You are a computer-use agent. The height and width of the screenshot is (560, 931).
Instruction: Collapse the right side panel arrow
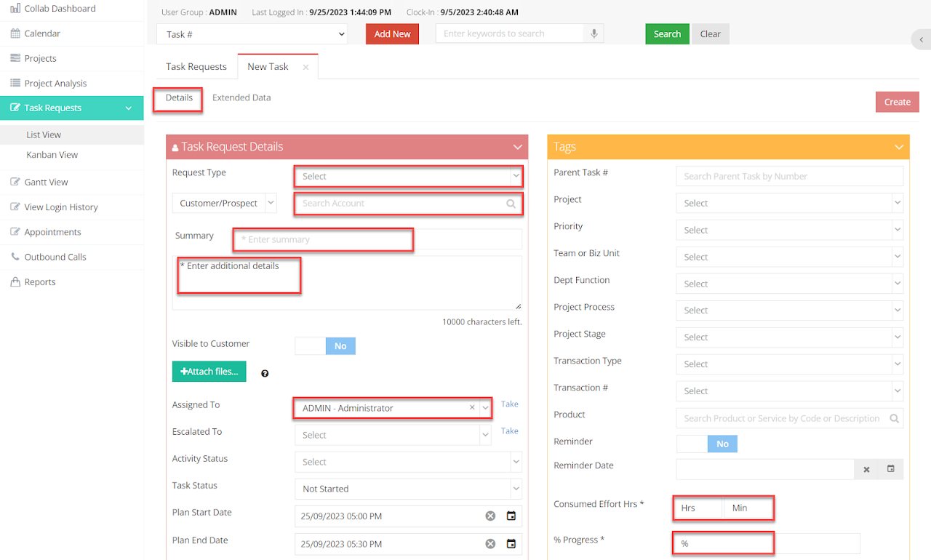click(x=919, y=39)
